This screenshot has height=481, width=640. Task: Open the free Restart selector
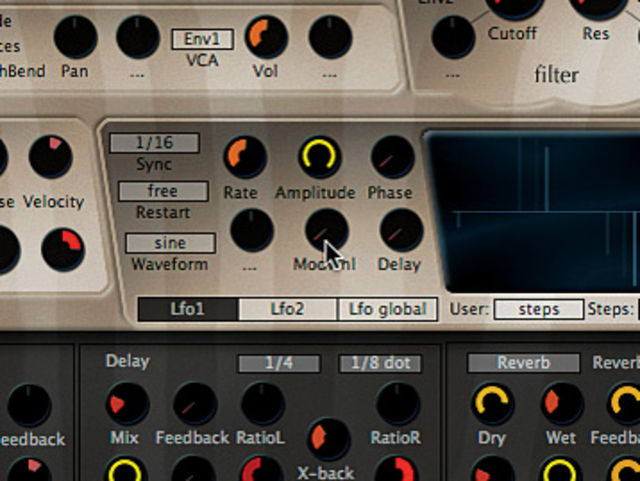tap(163, 191)
